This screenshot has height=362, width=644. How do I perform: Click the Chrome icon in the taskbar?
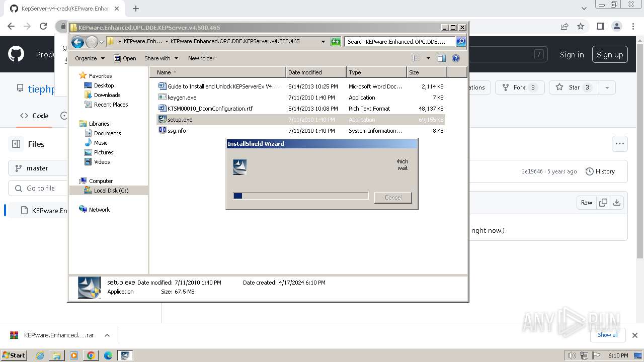pyautogui.click(x=91, y=355)
